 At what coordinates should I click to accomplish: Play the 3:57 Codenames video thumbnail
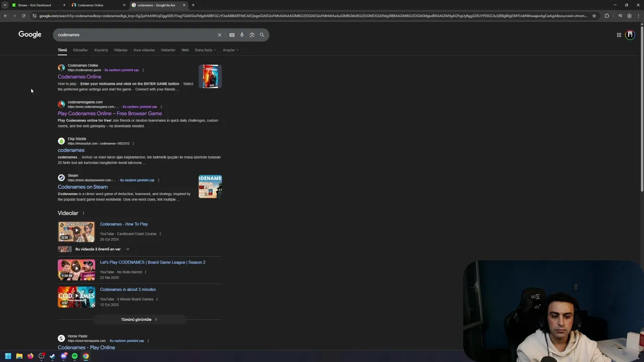coord(76,297)
